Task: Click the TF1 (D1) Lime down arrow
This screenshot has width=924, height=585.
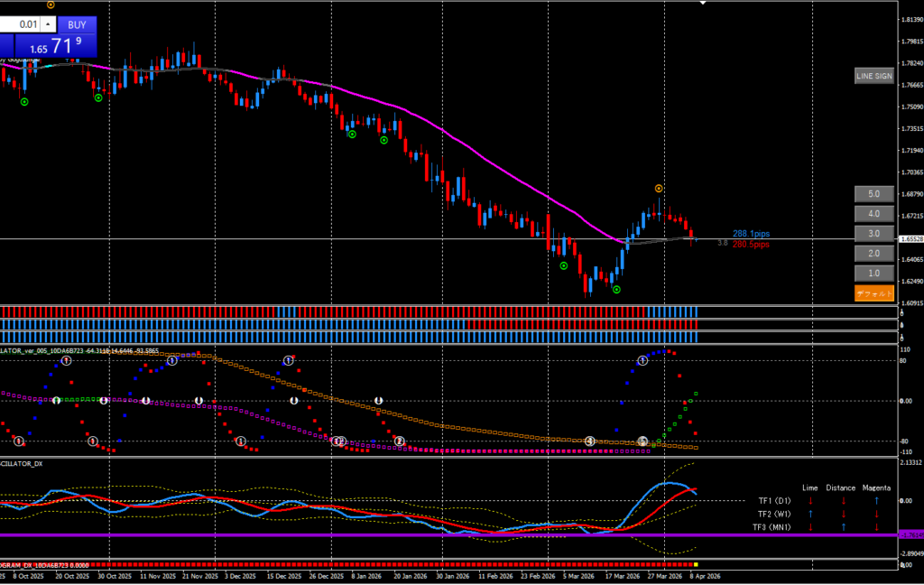Action: click(810, 500)
